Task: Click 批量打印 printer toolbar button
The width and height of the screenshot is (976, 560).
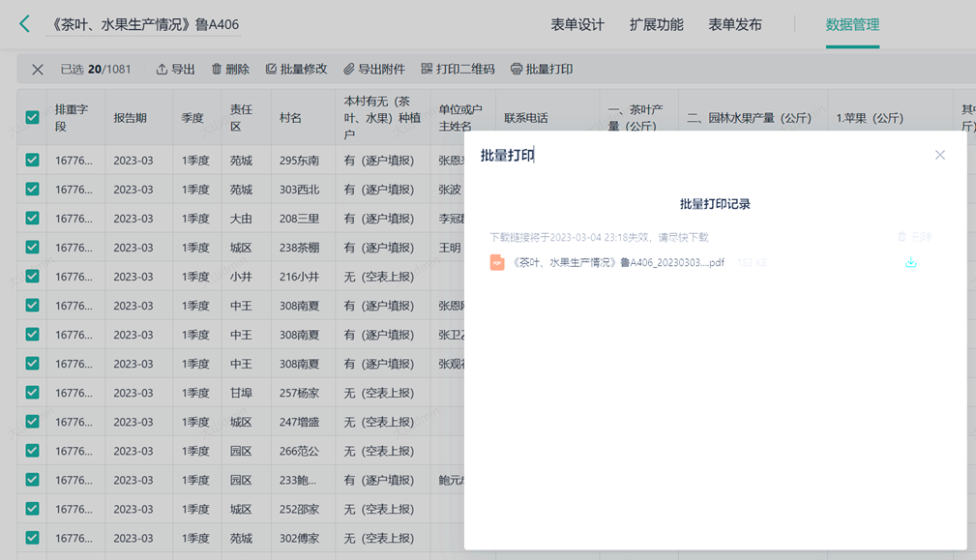Action: pos(542,70)
